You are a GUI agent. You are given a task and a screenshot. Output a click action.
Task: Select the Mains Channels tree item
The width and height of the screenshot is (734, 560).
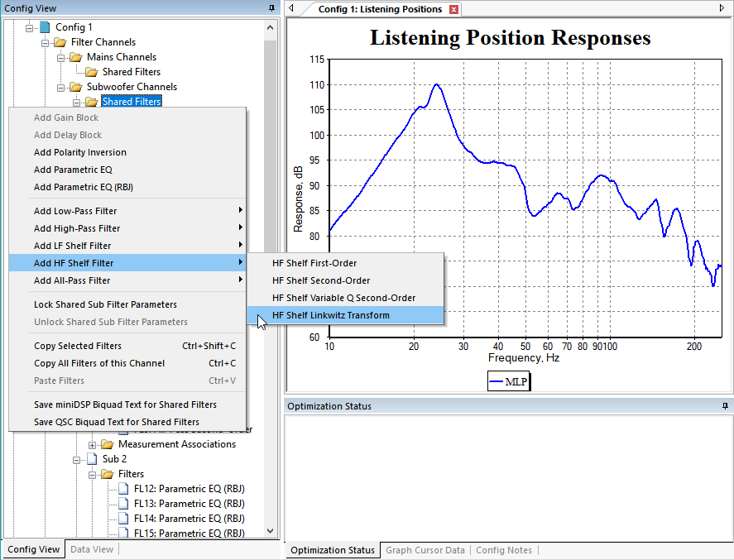122,57
